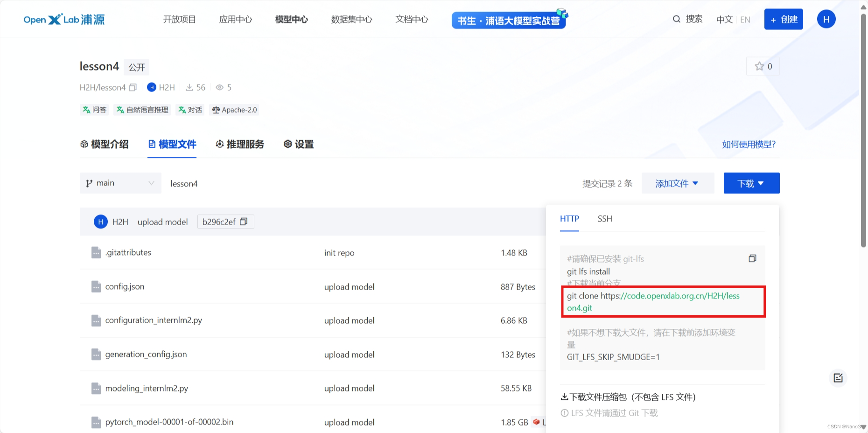Click the H2H committer avatar
The image size is (868, 433).
pos(101,221)
